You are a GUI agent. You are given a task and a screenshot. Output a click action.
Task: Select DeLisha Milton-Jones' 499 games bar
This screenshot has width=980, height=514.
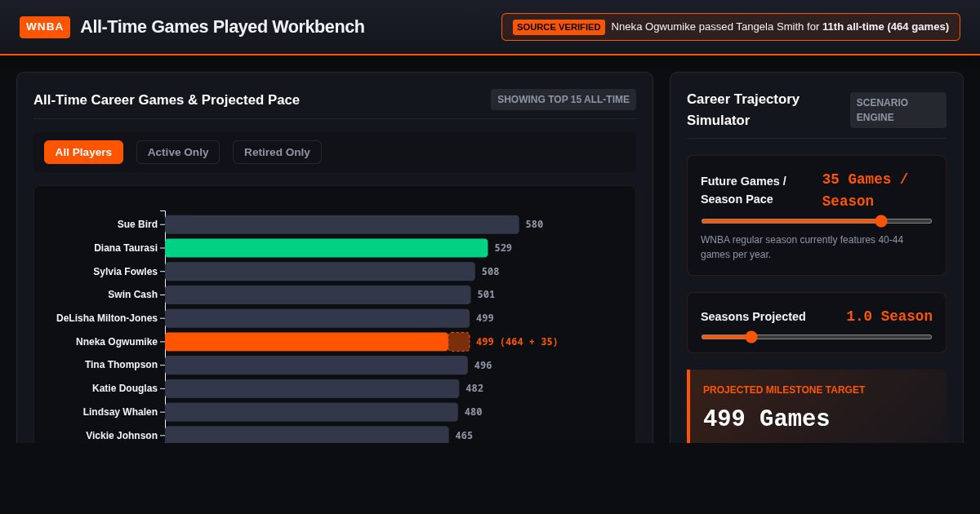point(318,318)
